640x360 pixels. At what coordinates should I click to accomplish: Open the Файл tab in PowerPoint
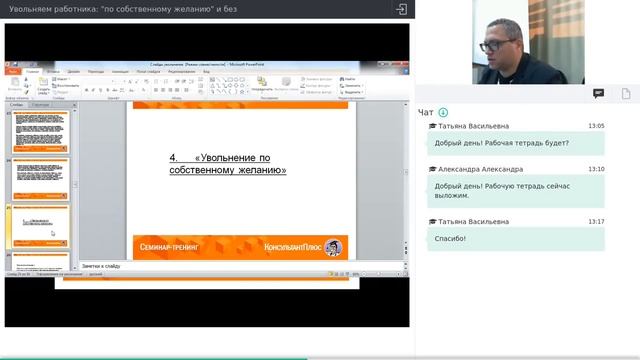[13, 71]
